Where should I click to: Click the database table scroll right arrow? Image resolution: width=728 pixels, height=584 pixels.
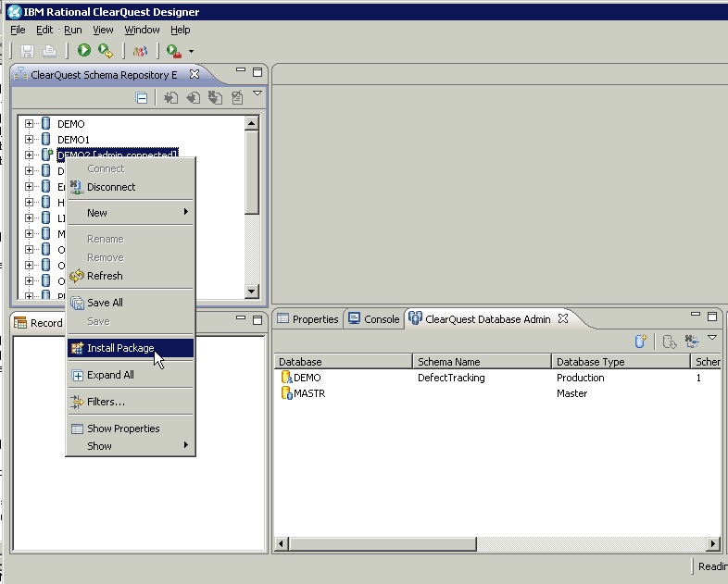(713, 543)
